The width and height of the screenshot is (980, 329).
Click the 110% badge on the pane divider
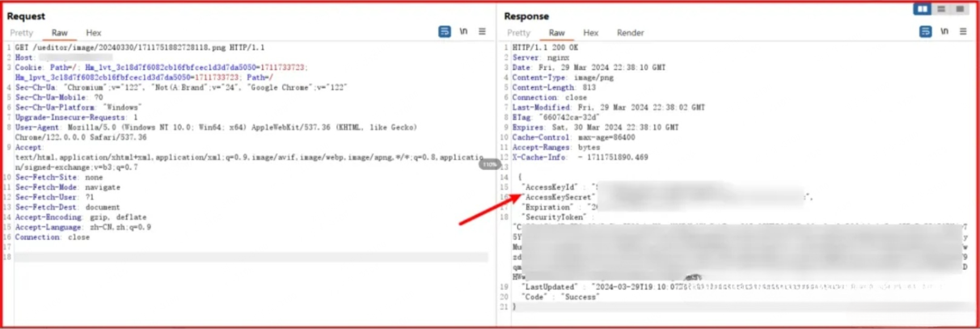(x=489, y=164)
